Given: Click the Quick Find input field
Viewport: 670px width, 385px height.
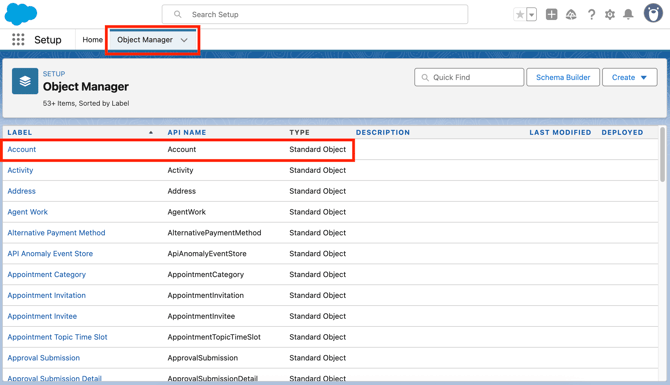Looking at the screenshot, I should (469, 77).
